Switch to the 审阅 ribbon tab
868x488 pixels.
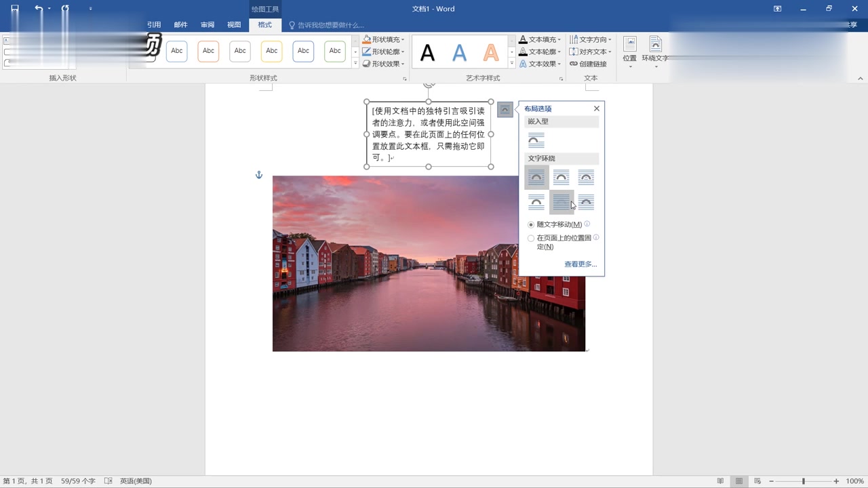[207, 24]
